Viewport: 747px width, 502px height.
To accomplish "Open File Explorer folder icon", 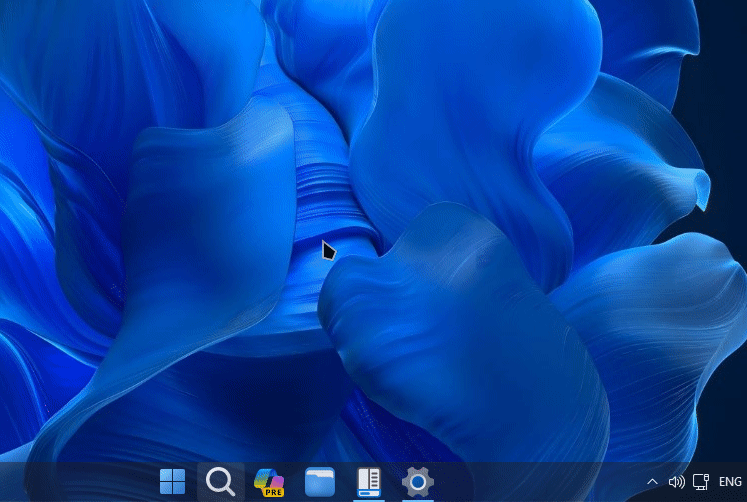I will click(x=320, y=482).
